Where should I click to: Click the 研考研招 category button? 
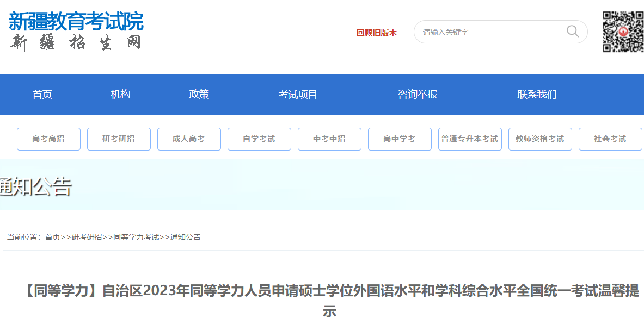coord(119,139)
